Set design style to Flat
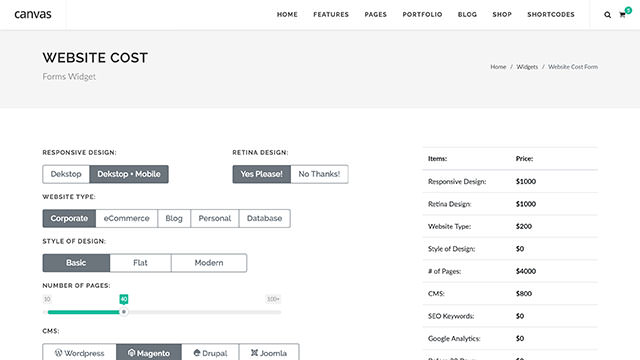This screenshot has width=640, height=360. tap(140, 263)
